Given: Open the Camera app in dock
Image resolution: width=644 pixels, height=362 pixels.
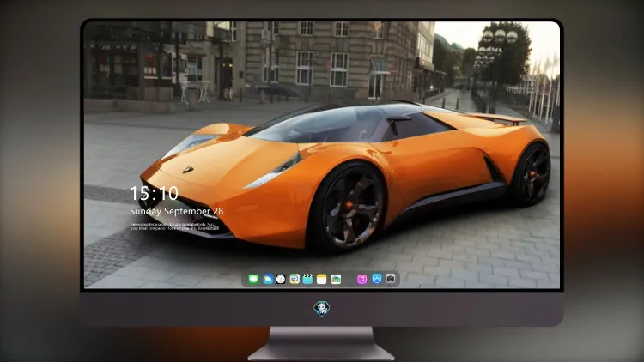Looking at the screenshot, I should coord(391,279).
